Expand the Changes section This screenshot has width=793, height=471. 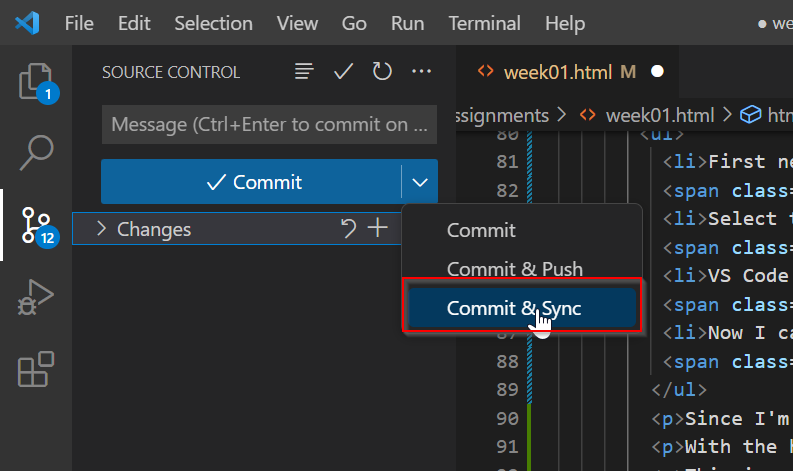pyautogui.click(x=101, y=229)
